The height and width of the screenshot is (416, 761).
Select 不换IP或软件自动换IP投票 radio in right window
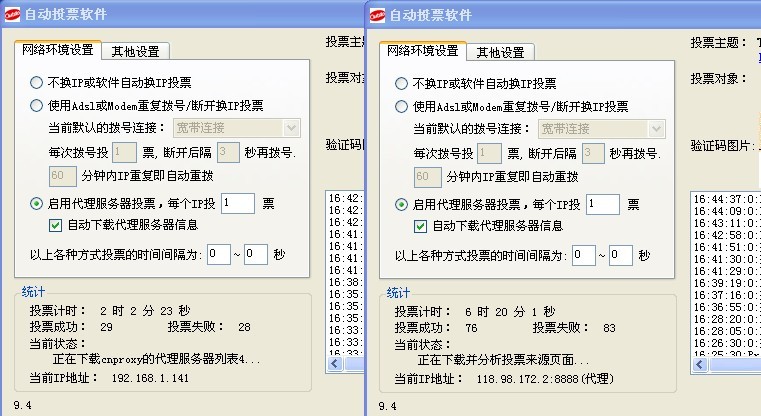click(401, 83)
